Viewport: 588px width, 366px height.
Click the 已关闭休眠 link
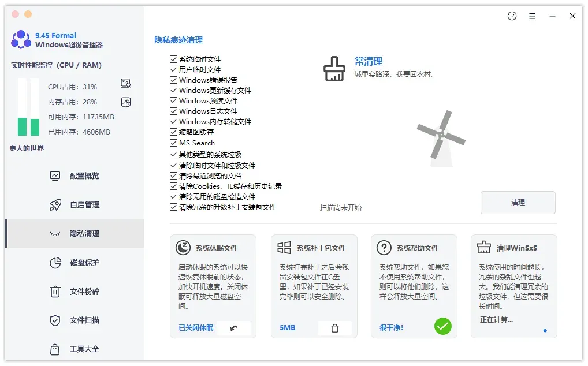(196, 328)
